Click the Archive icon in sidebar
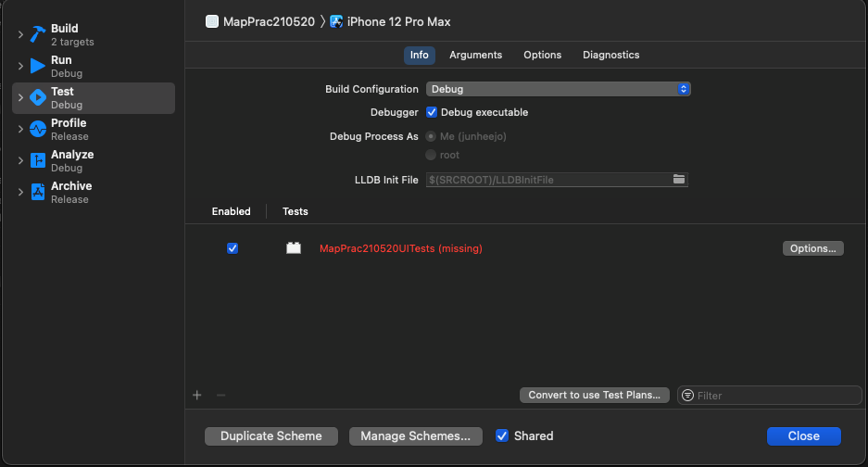868x467 pixels. [x=38, y=192]
